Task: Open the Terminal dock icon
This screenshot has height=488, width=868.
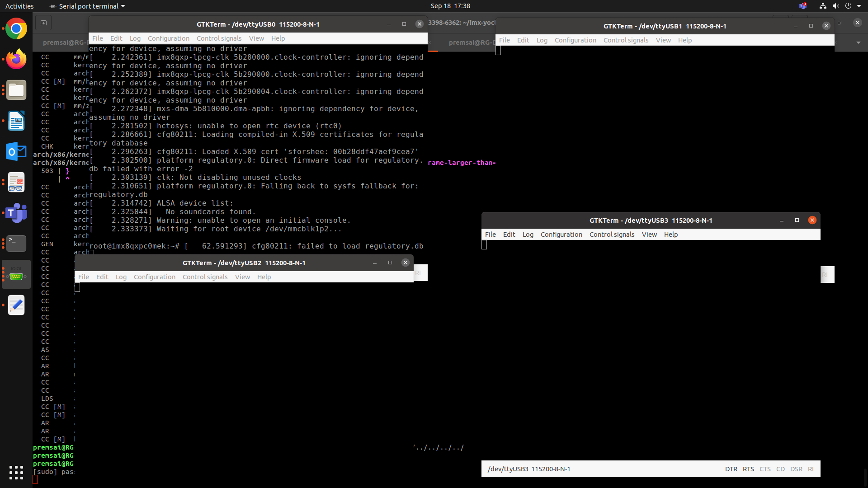Action: [16, 244]
